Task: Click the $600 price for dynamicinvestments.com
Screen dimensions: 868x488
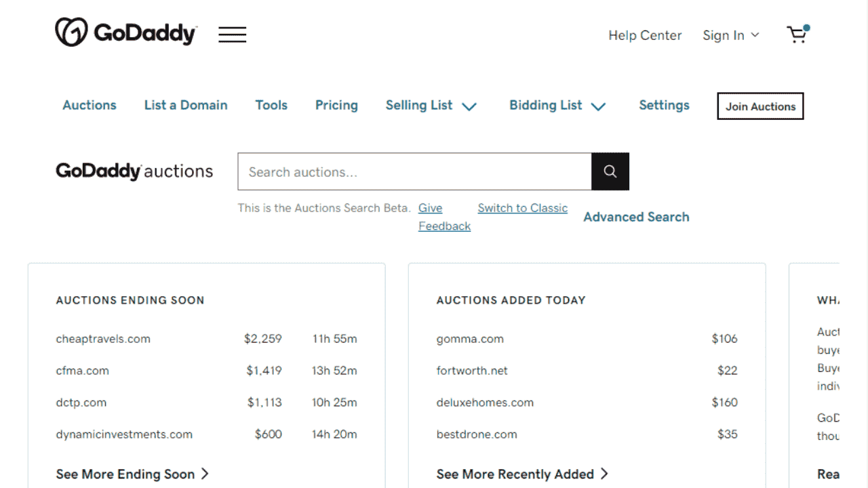Action: point(269,434)
